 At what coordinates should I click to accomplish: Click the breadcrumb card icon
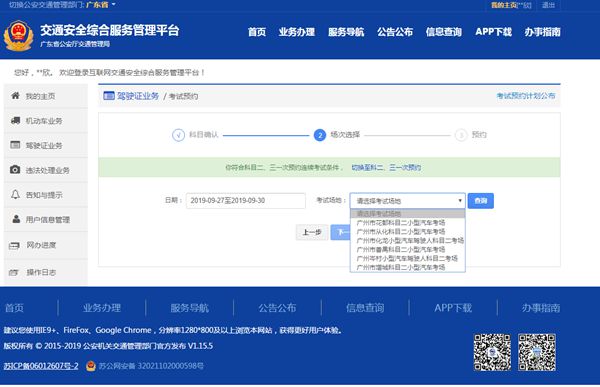109,96
